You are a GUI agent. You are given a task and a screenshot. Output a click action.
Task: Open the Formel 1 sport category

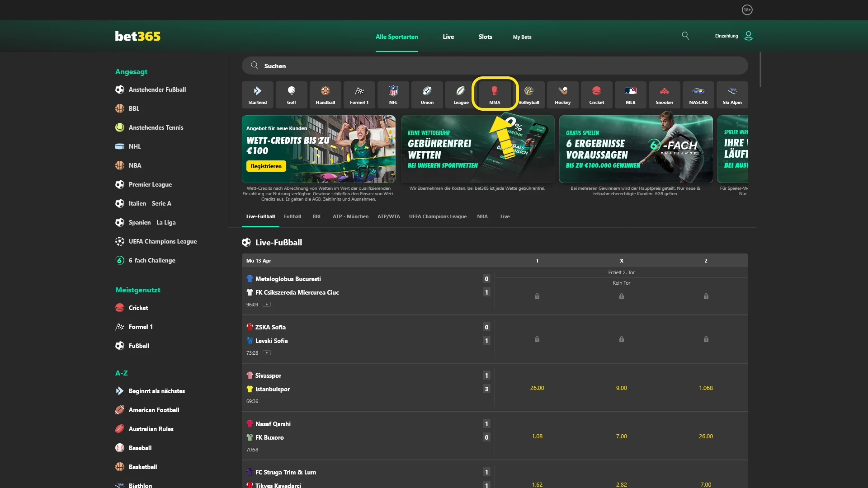coord(359,95)
